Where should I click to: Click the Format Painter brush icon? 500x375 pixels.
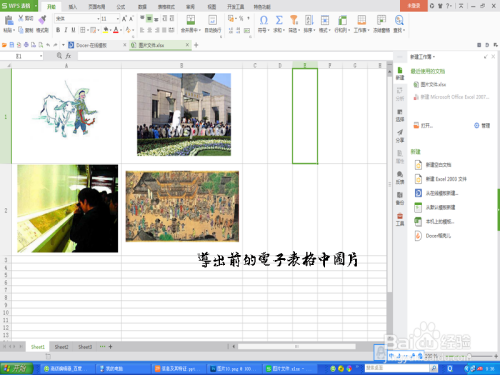[x=42, y=20]
